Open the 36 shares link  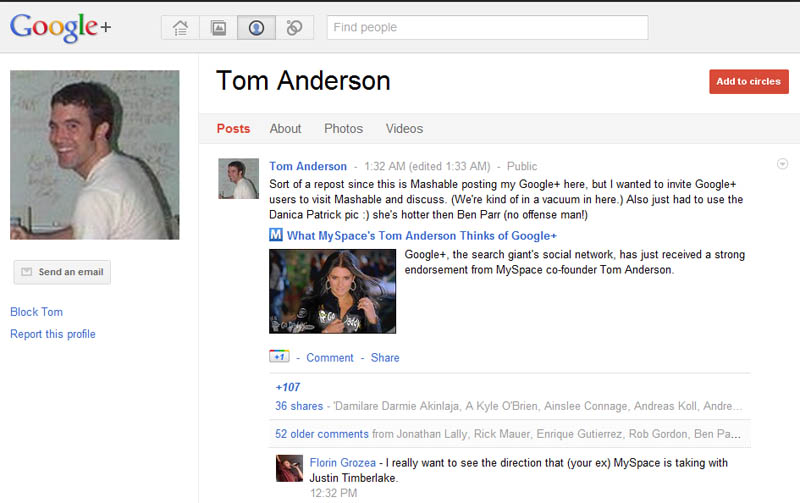coord(299,406)
